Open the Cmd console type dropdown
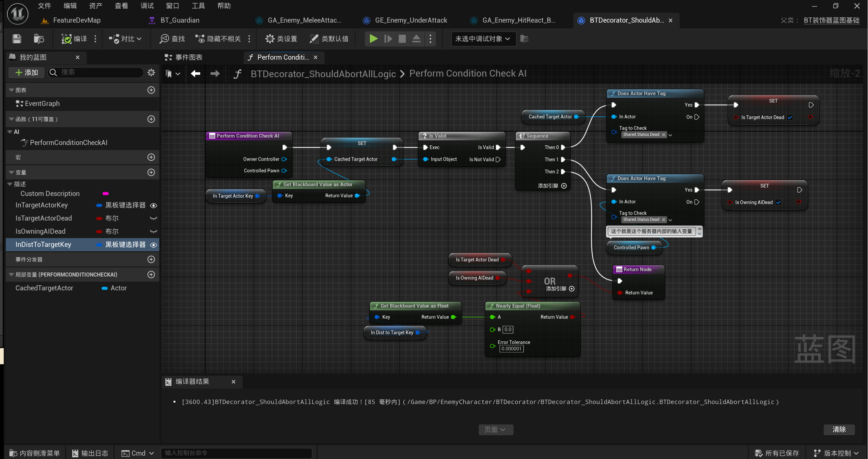868x459 pixels. click(x=138, y=453)
